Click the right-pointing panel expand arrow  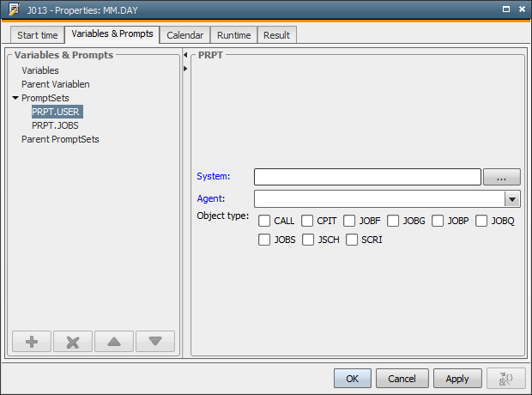coord(185,68)
